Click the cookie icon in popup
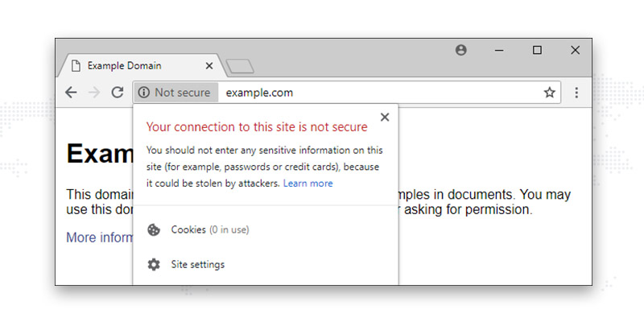Viewport: 644px width, 322px height. click(154, 229)
